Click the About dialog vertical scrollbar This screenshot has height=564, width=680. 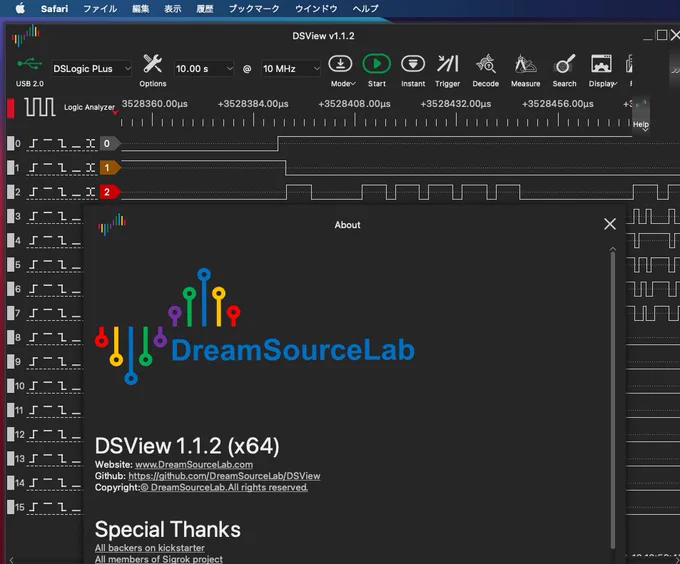tap(613, 399)
